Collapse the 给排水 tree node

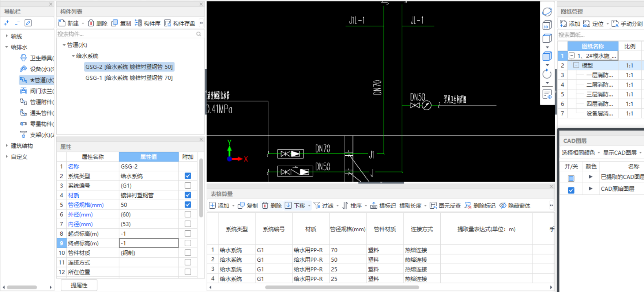pos(7,47)
